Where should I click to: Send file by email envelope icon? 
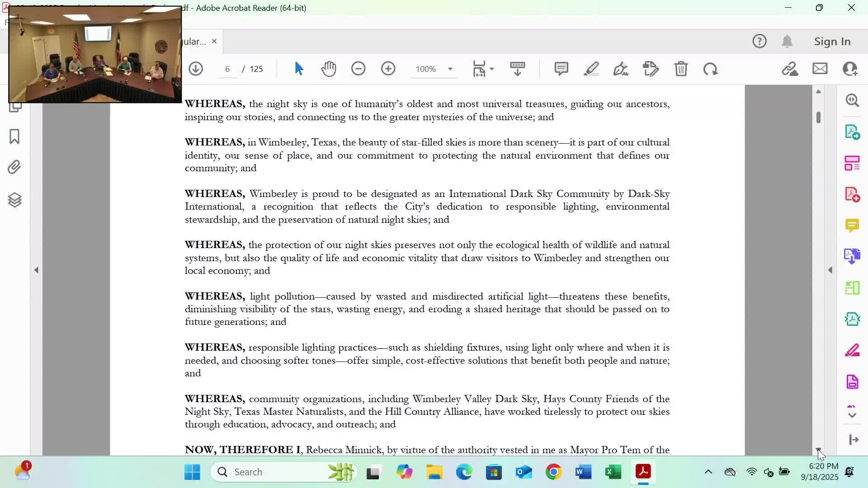tap(820, 69)
